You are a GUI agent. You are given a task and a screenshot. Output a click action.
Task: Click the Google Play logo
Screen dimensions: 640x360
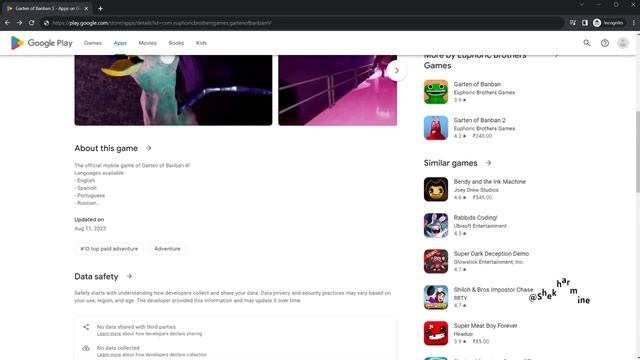[x=41, y=43]
